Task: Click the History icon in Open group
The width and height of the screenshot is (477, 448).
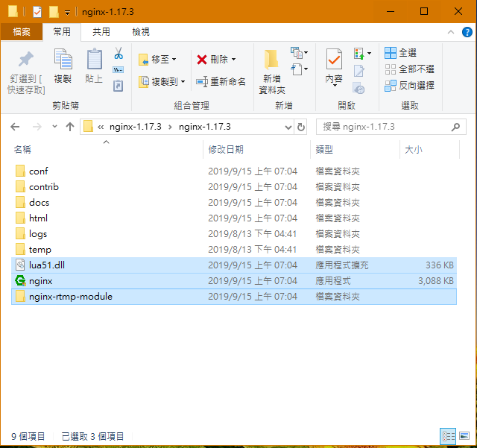Action: [x=359, y=88]
